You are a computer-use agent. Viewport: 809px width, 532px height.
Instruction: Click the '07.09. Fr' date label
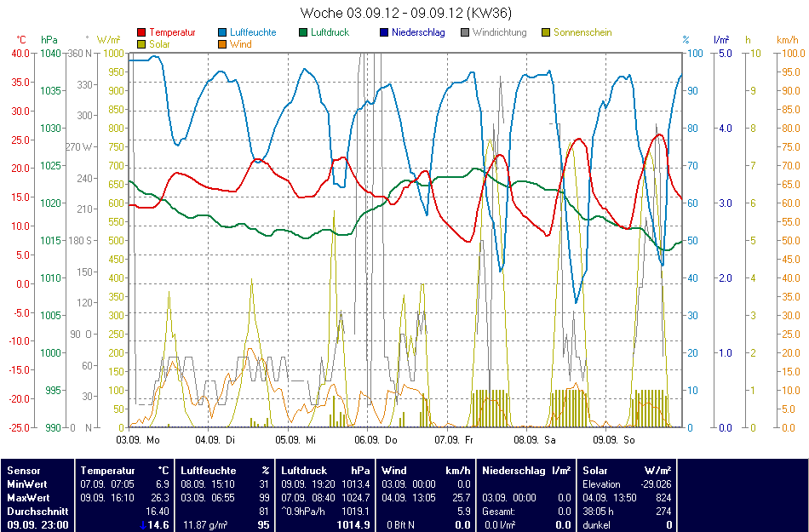point(454,440)
